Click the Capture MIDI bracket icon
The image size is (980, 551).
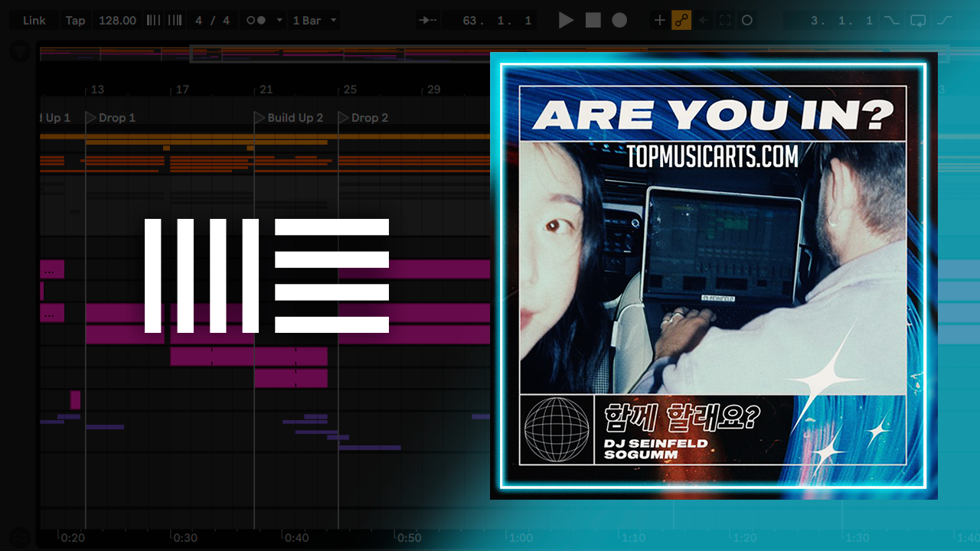click(725, 21)
